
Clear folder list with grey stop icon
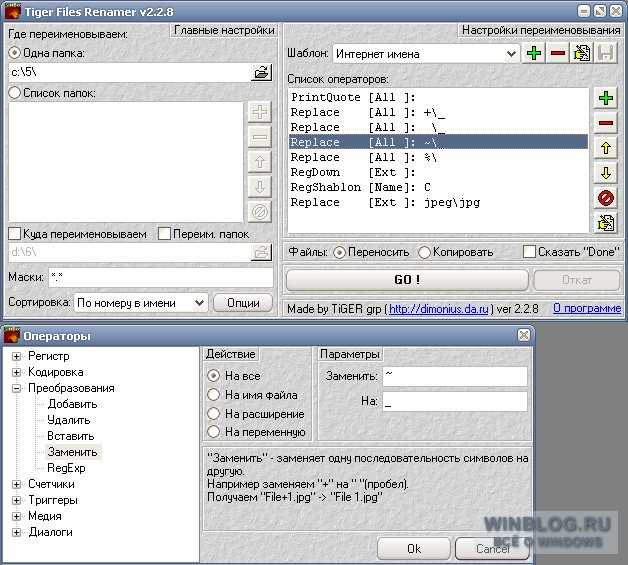click(x=260, y=211)
